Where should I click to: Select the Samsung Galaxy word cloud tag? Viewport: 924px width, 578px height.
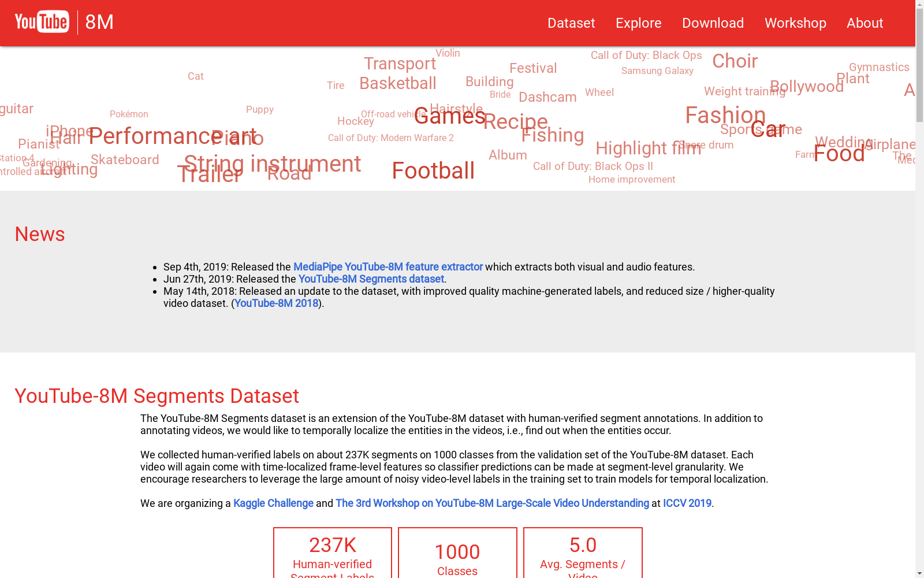pyautogui.click(x=657, y=71)
